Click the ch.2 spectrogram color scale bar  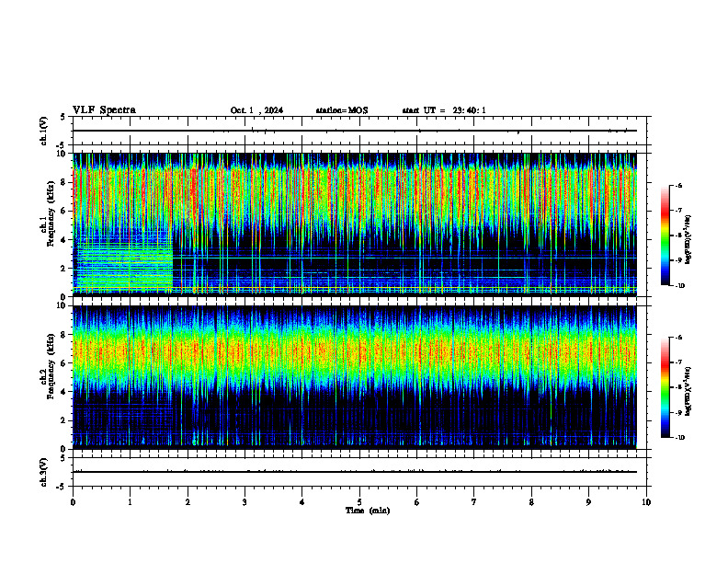click(x=665, y=387)
